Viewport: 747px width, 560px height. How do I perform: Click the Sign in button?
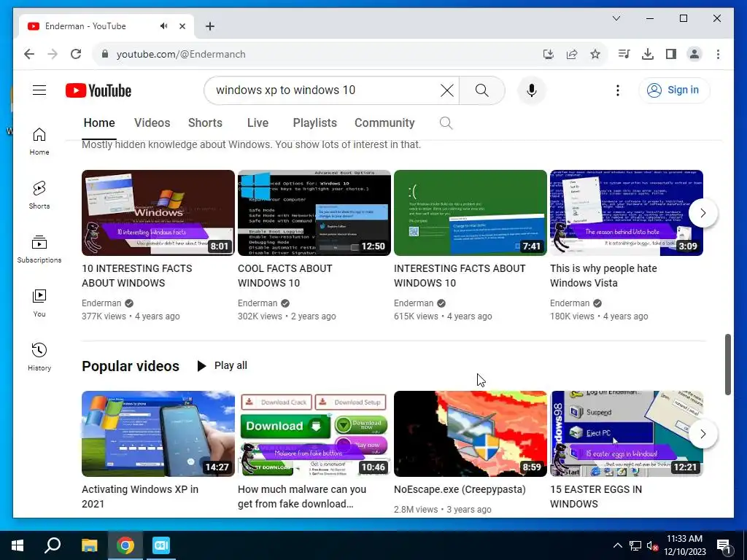[673, 90]
